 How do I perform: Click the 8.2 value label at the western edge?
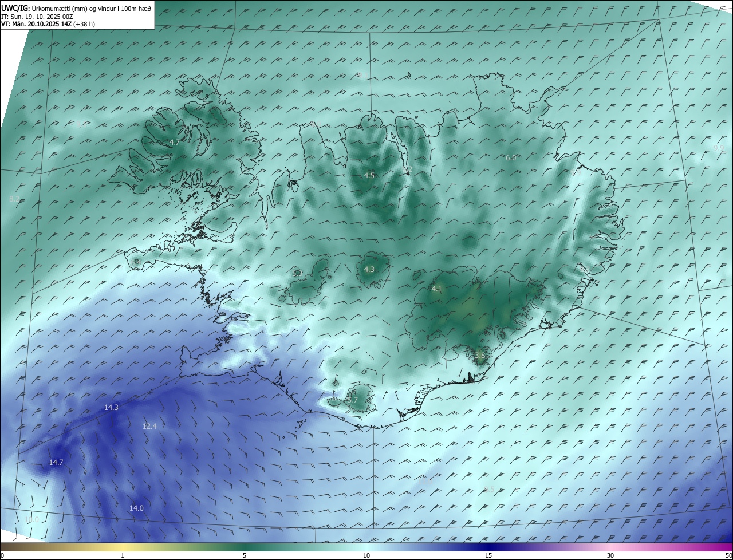click(x=15, y=199)
